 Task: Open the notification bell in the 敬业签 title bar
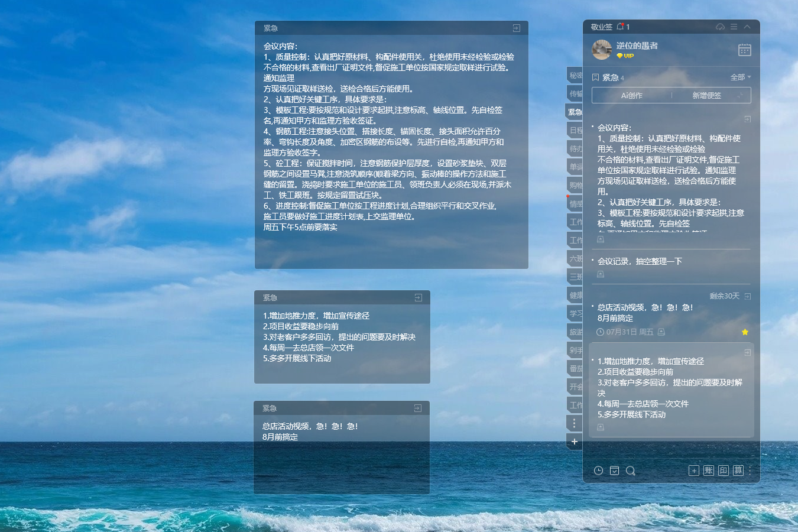click(620, 27)
